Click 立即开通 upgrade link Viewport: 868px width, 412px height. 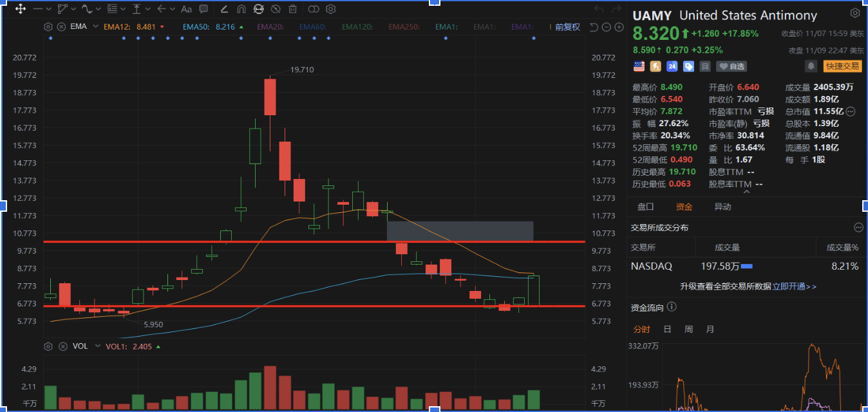pyautogui.click(x=795, y=286)
